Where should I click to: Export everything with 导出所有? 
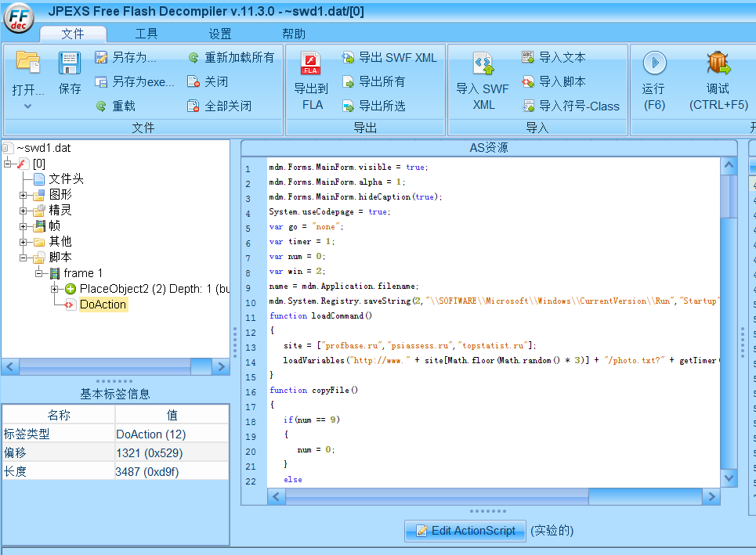[x=374, y=81]
